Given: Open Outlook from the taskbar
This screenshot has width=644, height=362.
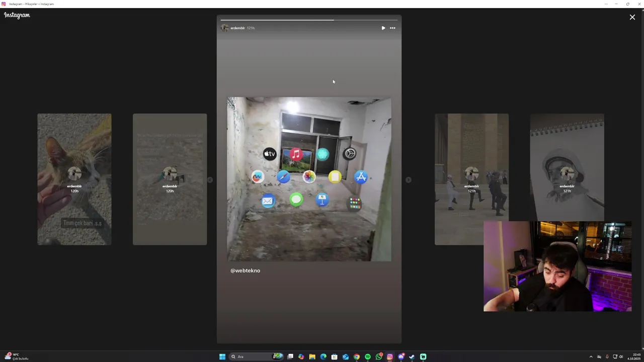Looking at the screenshot, I should [345, 357].
